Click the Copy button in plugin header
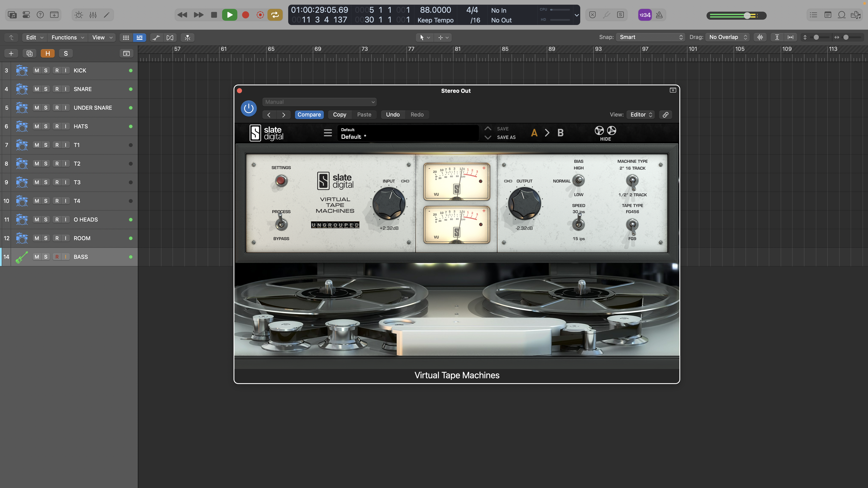 tap(339, 115)
